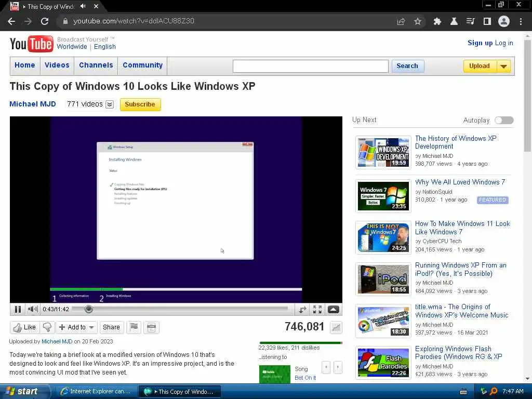The image size is (532, 399).
Task: Click the browser address bar URL
Action: 134,21
